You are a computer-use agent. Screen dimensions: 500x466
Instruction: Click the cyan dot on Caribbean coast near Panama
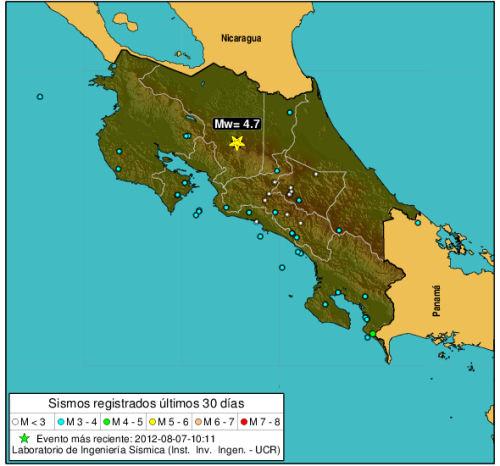click(418, 223)
